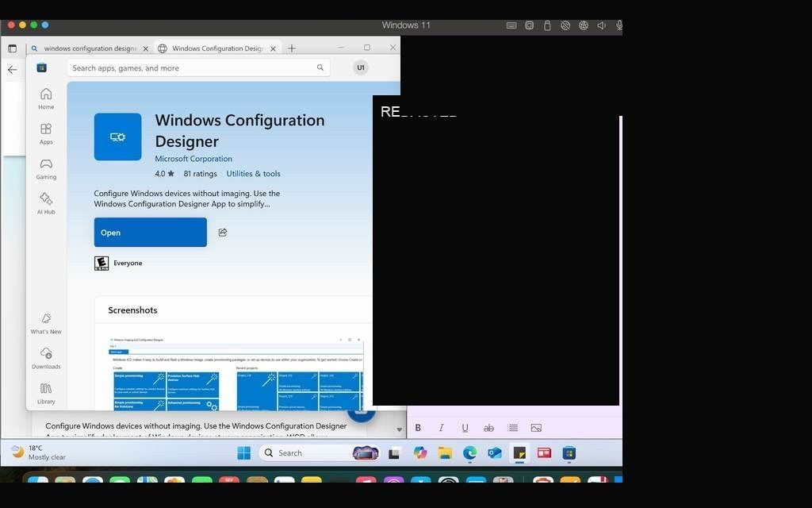
Task: Toggle underline formatting in the note
Action: click(465, 428)
